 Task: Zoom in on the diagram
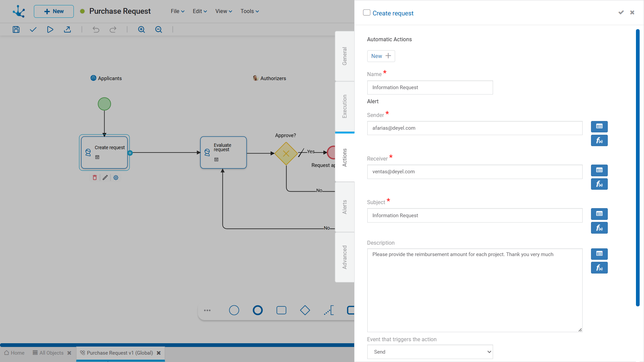click(142, 29)
